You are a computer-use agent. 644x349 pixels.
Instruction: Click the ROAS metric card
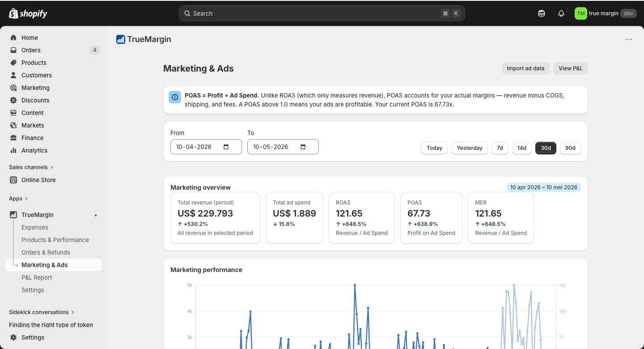coord(362,218)
